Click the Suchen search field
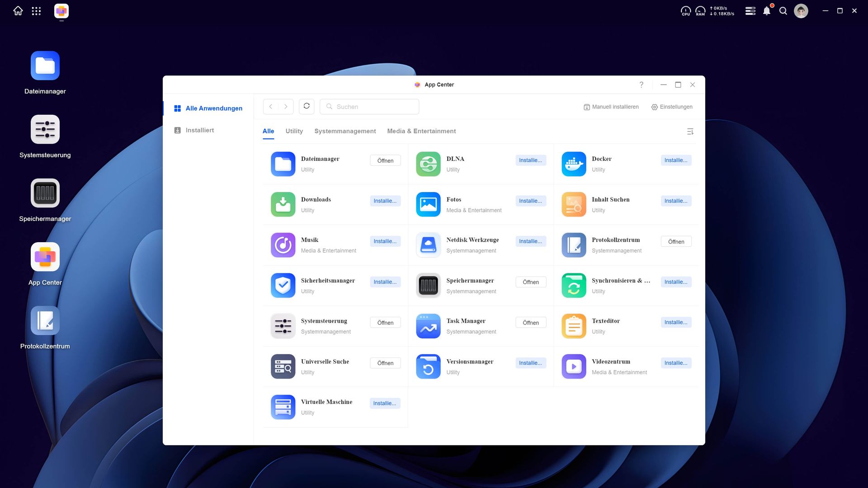 tap(375, 107)
